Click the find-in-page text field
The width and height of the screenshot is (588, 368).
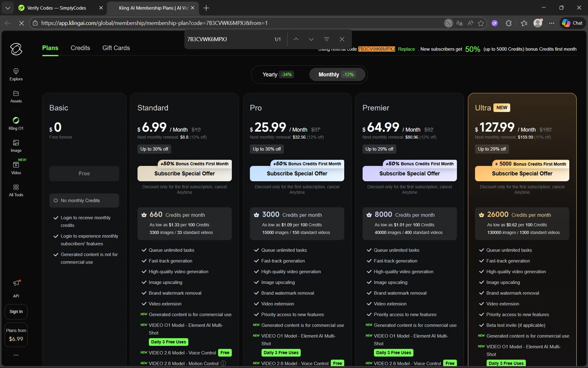click(227, 39)
